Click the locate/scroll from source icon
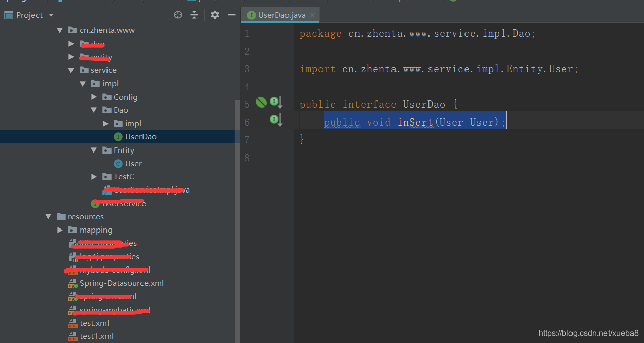 tap(178, 15)
